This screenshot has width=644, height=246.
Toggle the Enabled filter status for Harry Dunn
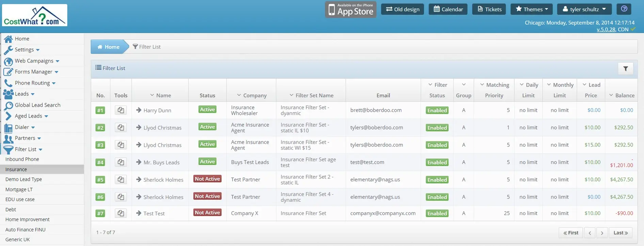[437, 110]
